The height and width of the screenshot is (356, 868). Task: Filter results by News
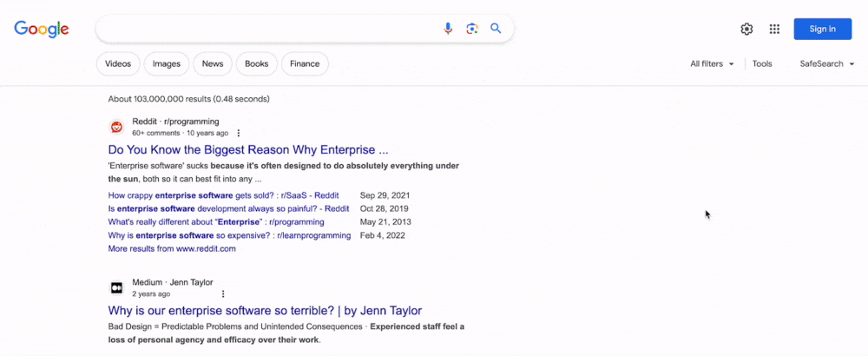213,63
